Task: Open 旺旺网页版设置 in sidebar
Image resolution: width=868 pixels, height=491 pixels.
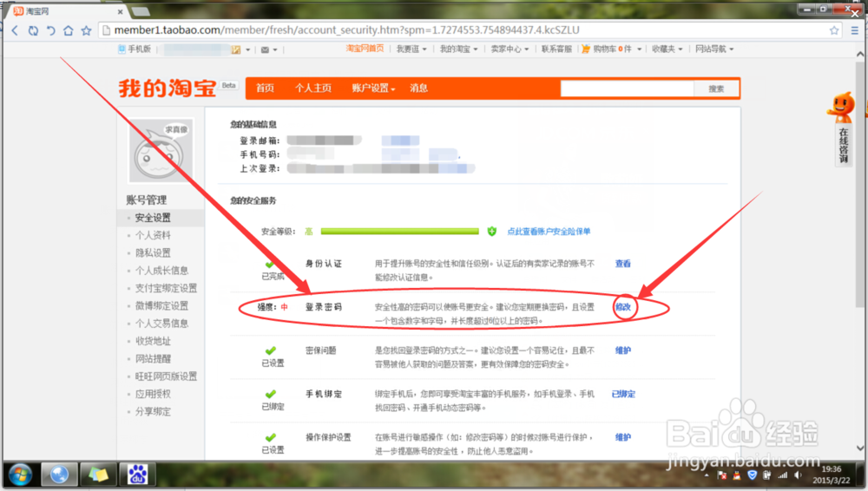Action: [166, 376]
